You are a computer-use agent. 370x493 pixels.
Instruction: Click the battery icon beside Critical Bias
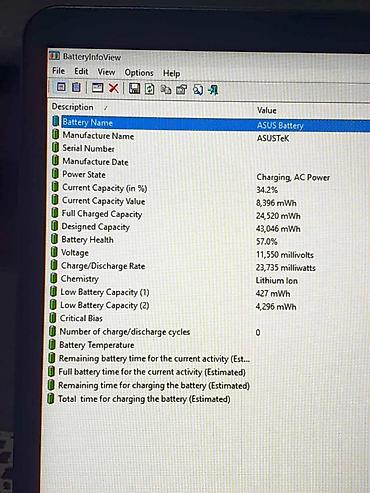(x=52, y=317)
